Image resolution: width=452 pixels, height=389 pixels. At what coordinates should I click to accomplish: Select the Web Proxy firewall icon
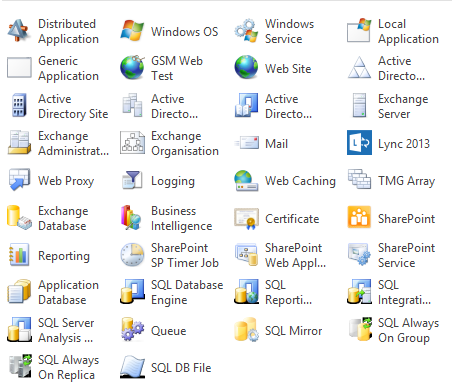19,180
